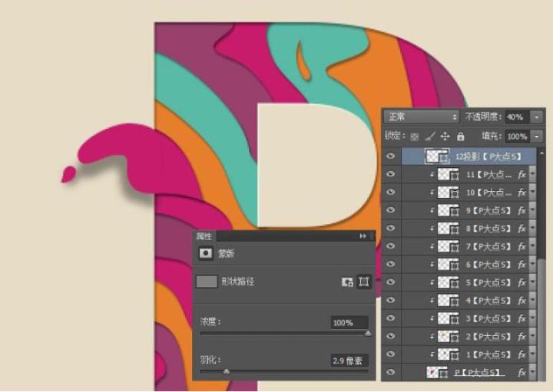Click fx icon on layer 11
Image resolution: width=553 pixels, height=392 pixels.
pos(522,175)
